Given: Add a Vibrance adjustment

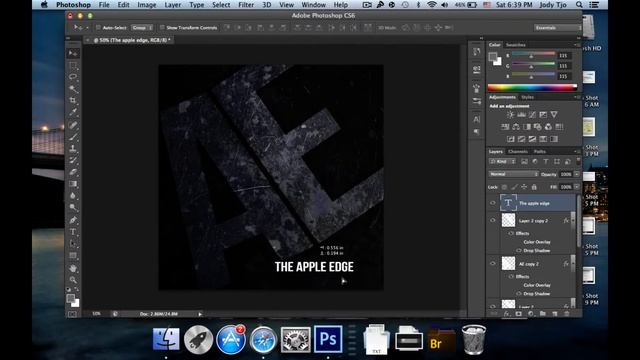Looking at the screenshot, I should tap(554, 115).
